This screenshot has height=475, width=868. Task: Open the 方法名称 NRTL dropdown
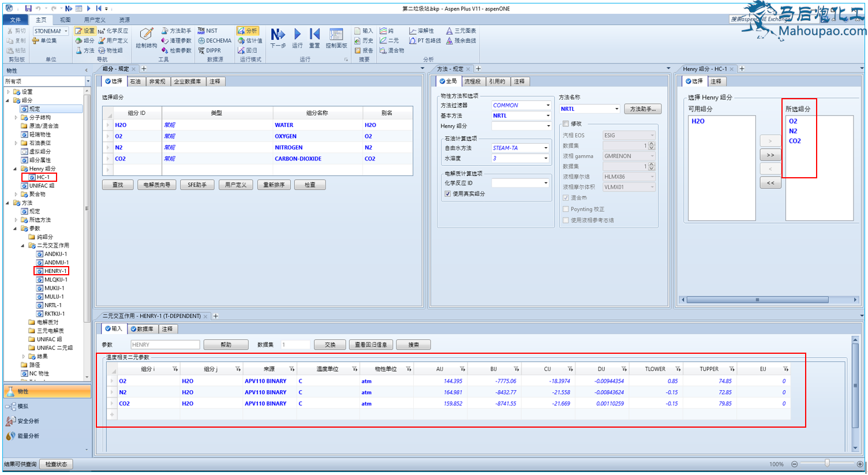pyautogui.click(x=616, y=109)
